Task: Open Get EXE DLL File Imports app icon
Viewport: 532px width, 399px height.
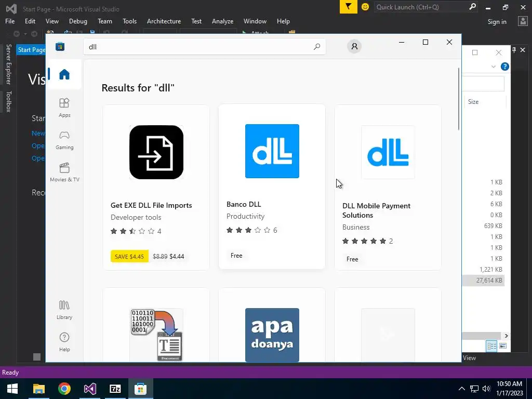Action: (x=156, y=152)
